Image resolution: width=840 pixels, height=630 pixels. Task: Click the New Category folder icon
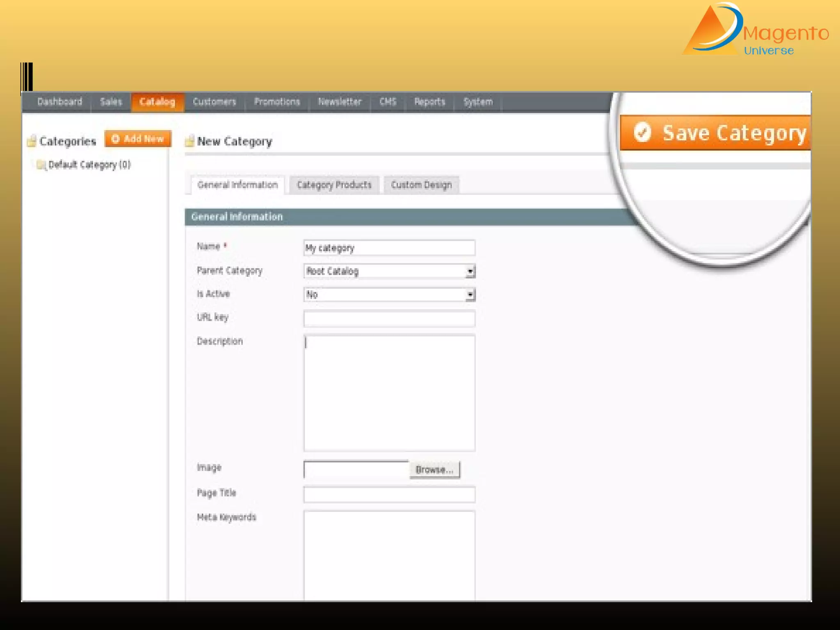pyautogui.click(x=189, y=141)
